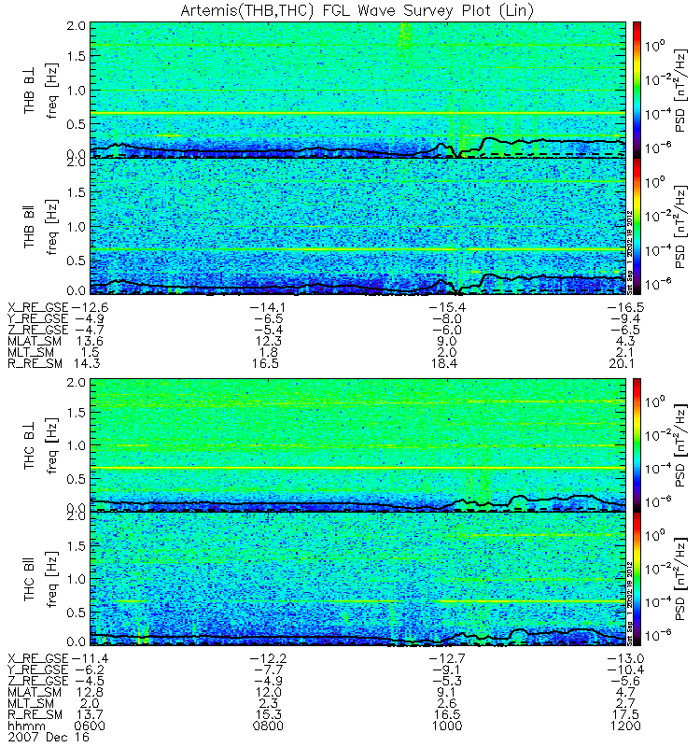Select the 'THC B∥' y-axis label
This screenshot has height=747, width=700.
(30, 580)
